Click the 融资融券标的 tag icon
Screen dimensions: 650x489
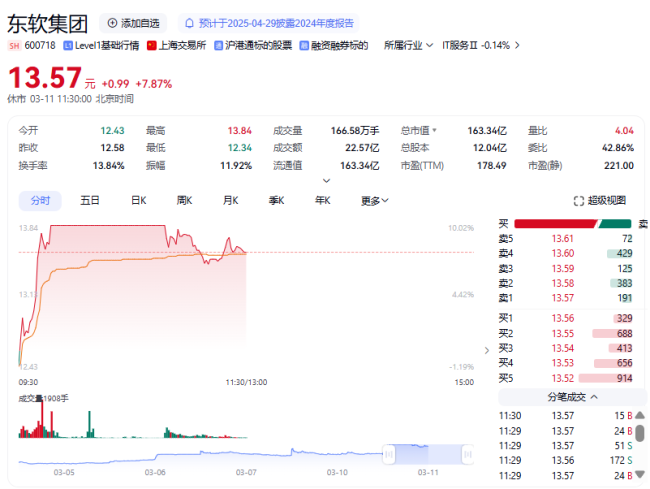[x=304, y=46]
